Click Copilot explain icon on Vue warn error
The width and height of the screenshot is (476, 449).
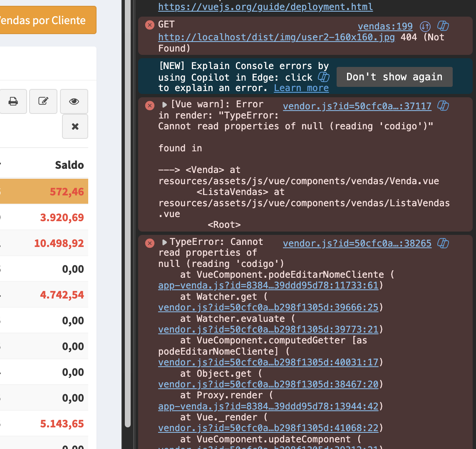[x=443, y=106]
